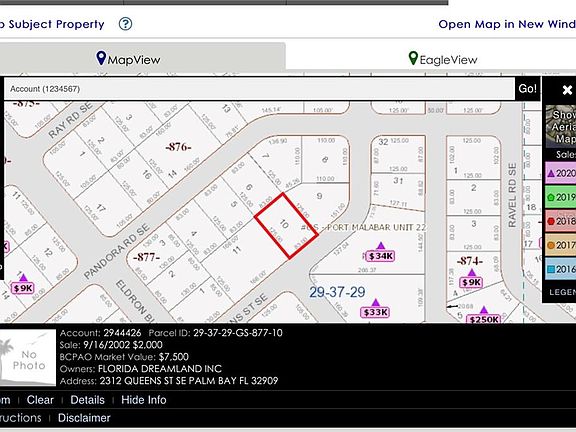
Task: Close the legend panel with X
Action: [567, 90]
